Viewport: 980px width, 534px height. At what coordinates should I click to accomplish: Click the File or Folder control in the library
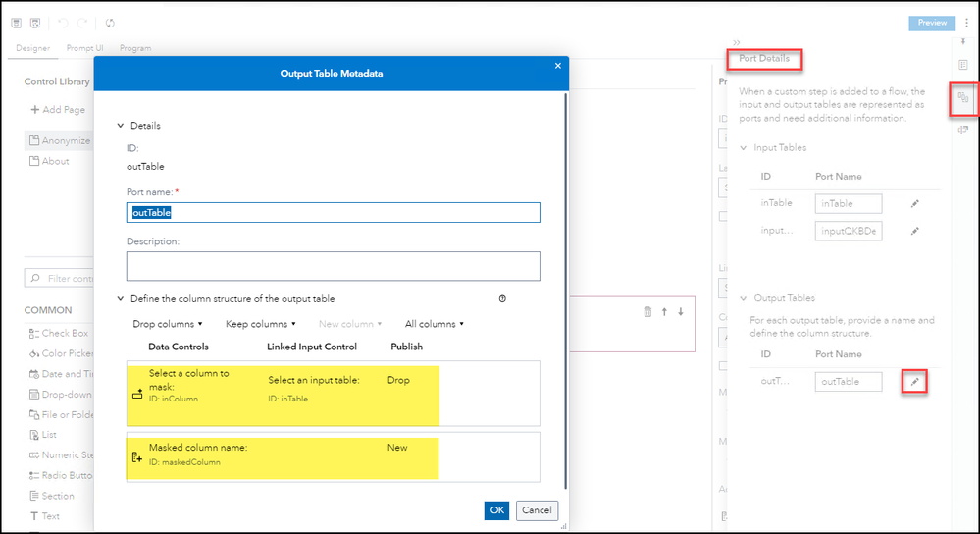(61, 414)
